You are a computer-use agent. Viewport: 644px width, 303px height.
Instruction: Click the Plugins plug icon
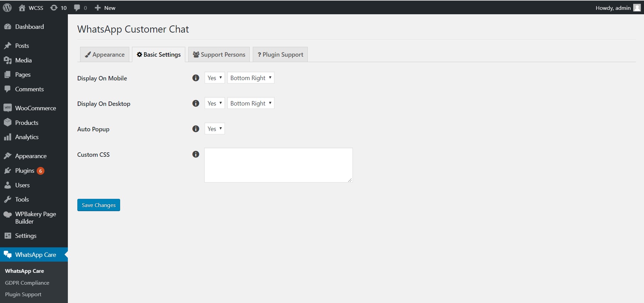7,171
